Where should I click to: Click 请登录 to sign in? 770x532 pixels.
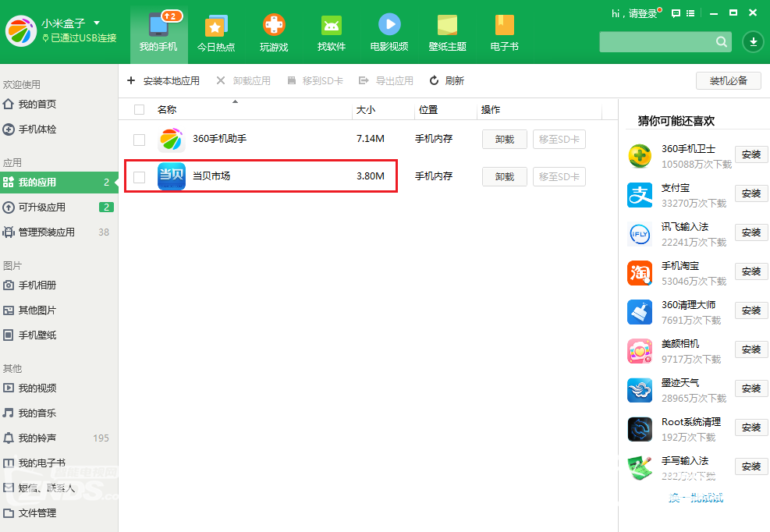642,14
